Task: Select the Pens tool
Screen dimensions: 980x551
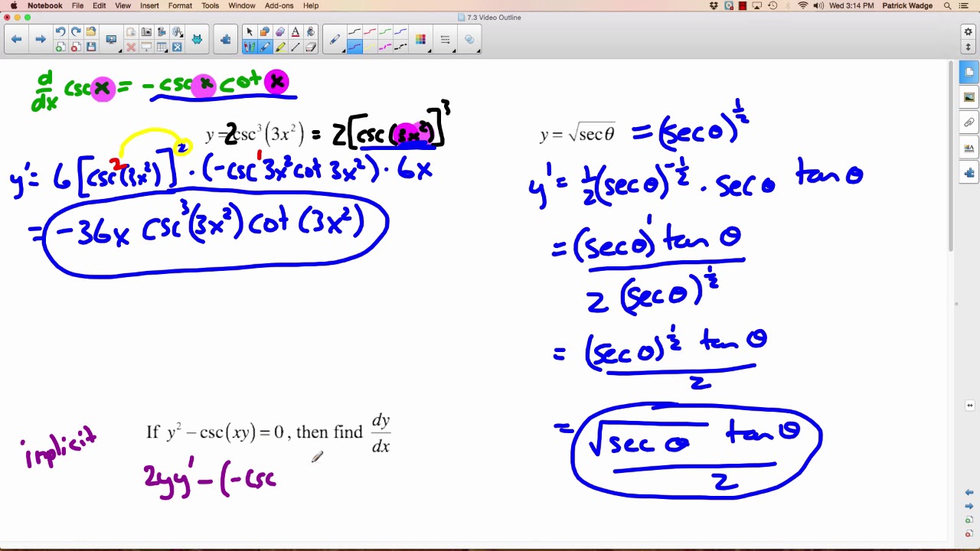Action: [x=249, y=47]
